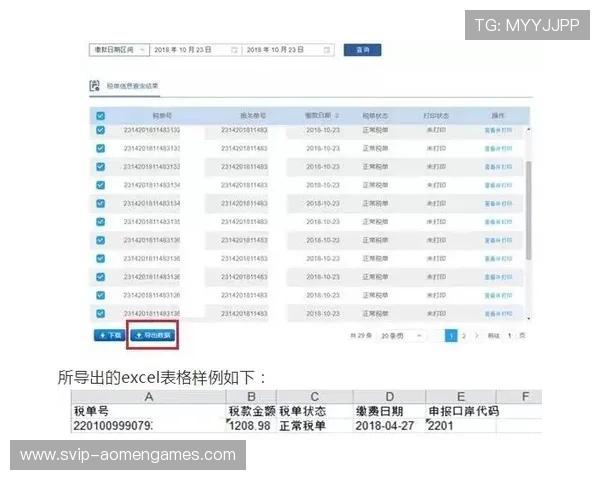Viewport: 600px width, 480px height.
Task: Select column D header in excel sample
Action: pyautogui.click(x=390, y=397)
